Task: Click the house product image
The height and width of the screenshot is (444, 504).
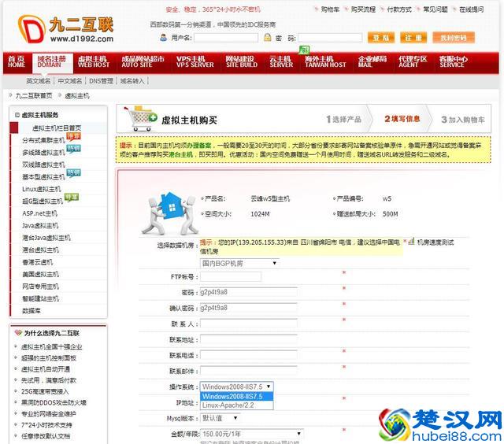Action: (x=170, y=213)
